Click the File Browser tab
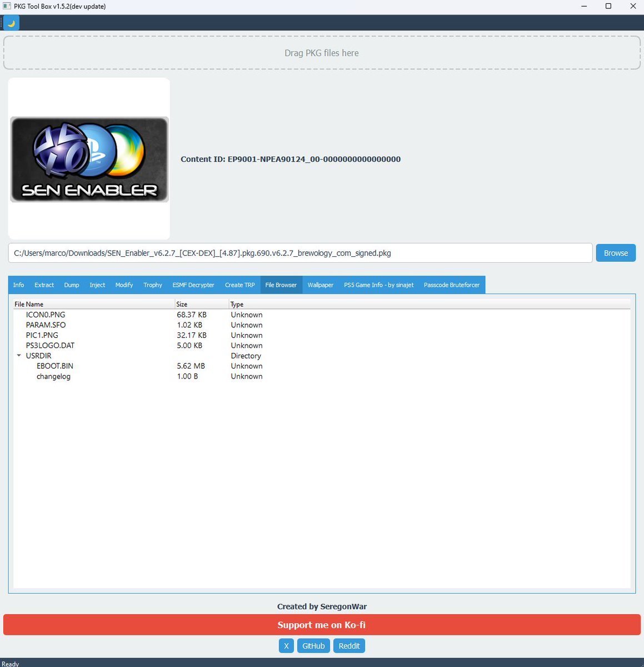Viewport: 644px width, 667px height. (281, 285)
